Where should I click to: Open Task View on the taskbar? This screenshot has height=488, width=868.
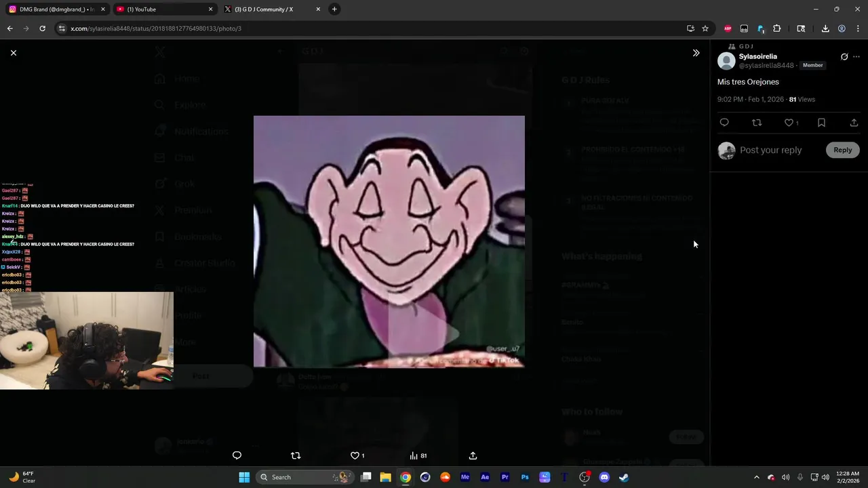click(x=366, y=477)
